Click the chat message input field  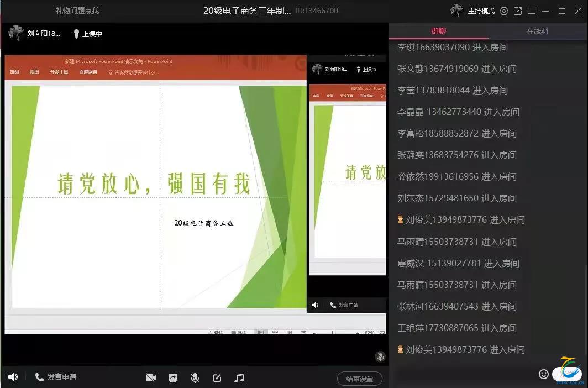coord(464,374)
